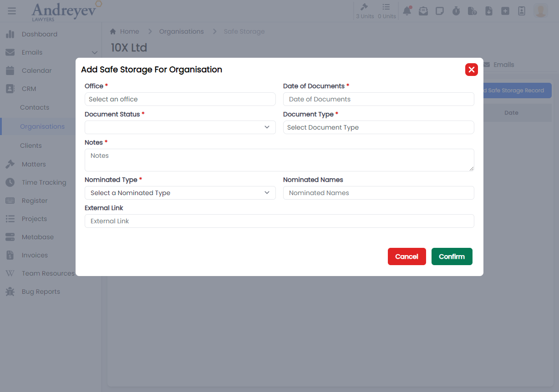559x392 pixels.
Task: Click the plus square add icon
Action: click(505, 11)
